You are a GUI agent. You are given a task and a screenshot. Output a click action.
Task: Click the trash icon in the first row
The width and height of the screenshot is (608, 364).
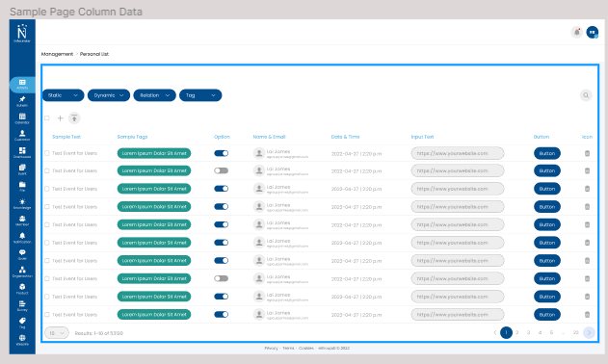click(587, 153)
